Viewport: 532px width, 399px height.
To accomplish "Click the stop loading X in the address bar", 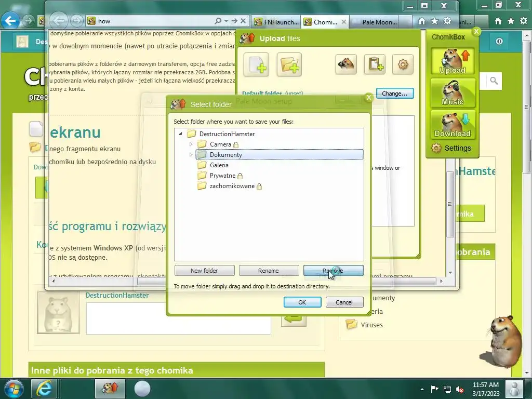I will coord(243,21).
